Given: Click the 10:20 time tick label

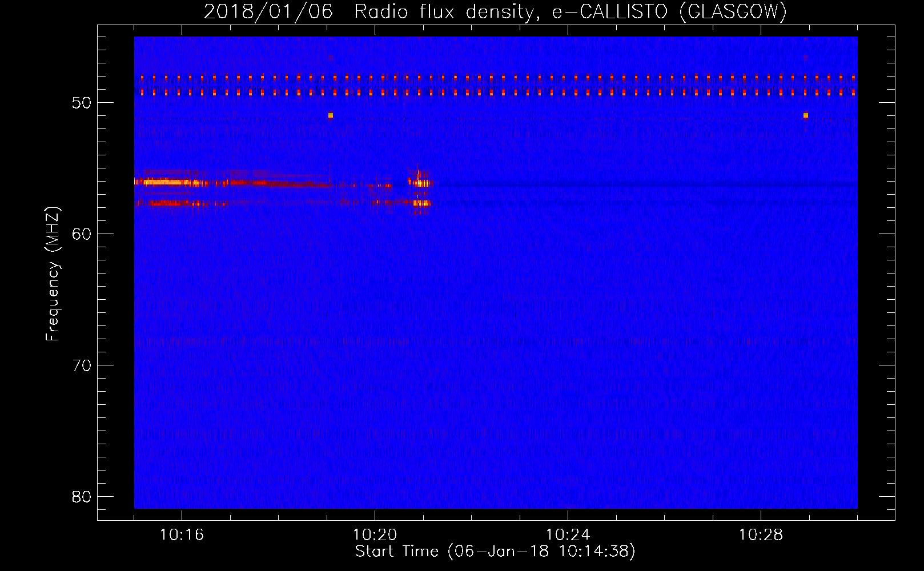Looking at the screenshot, I should pos(375,534).
